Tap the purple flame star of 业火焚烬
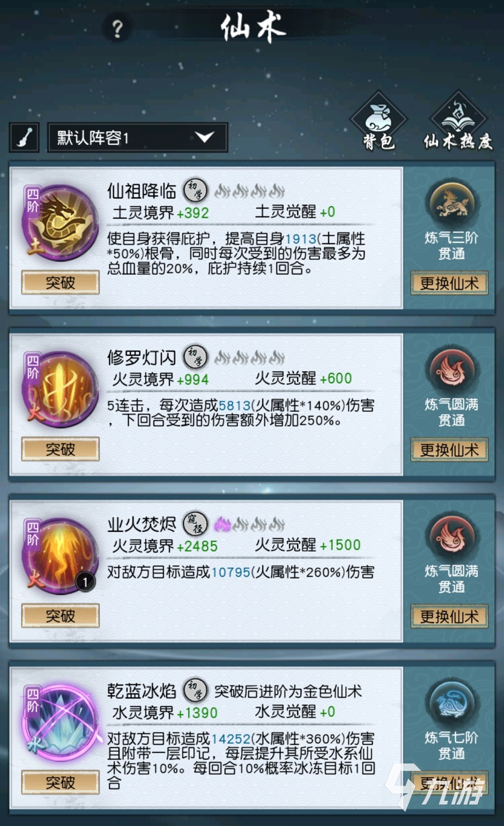Image resolution: width=504 pixels, height=826 pixels. [x=223, y=524]
